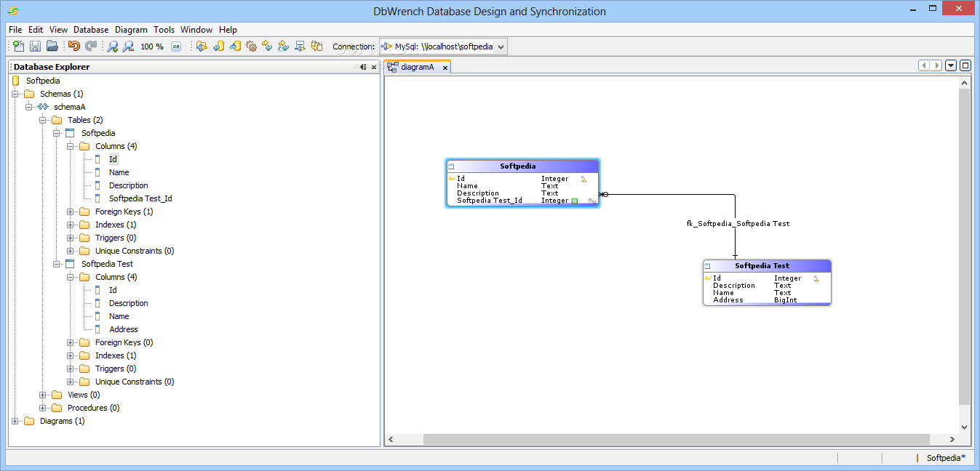Minimize the Database Explorer panel
980x471 pixels.
[x=363, y=67]
